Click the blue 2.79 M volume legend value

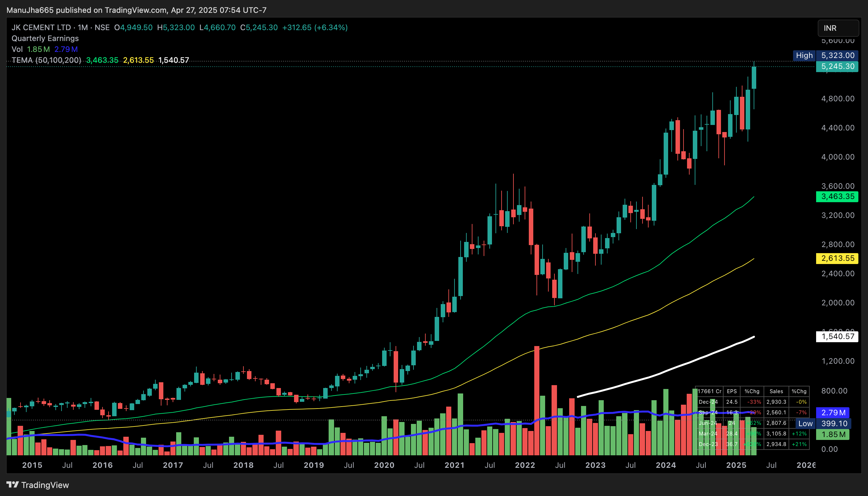point(66,49)
